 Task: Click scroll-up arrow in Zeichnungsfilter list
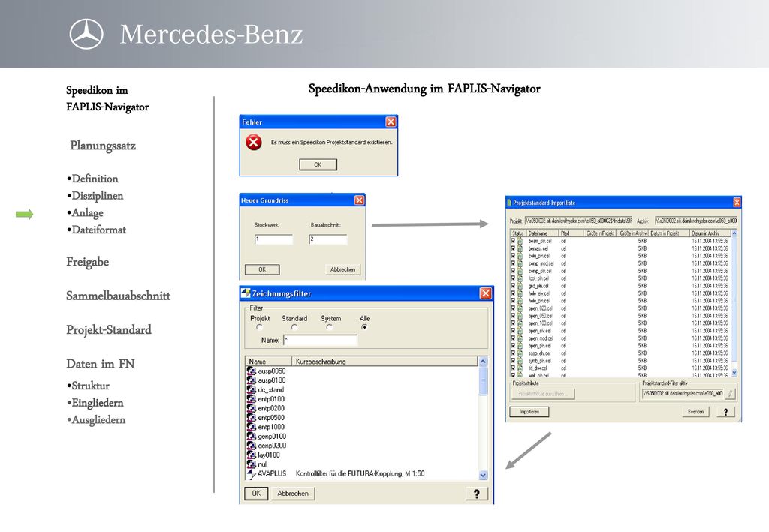[x=483, y=362]
